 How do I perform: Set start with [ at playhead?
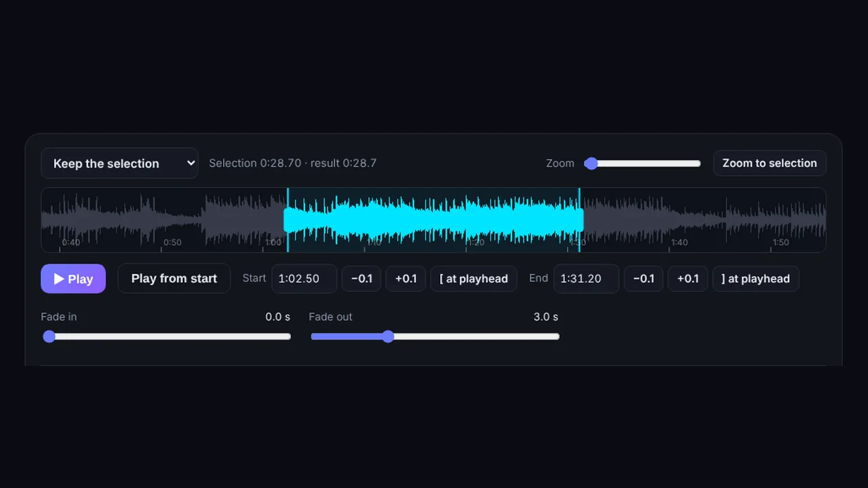point(474,279)
